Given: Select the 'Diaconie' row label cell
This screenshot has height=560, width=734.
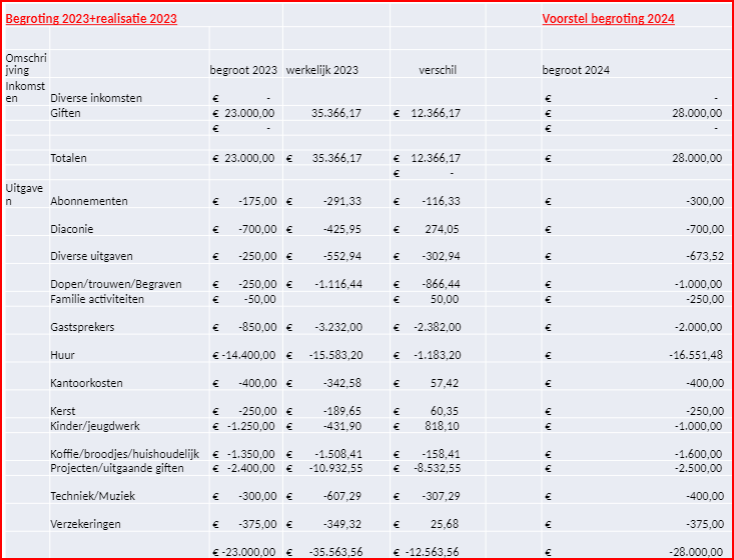Looking at the screenshot, I should pyautogui.click(x=71, y=229).
